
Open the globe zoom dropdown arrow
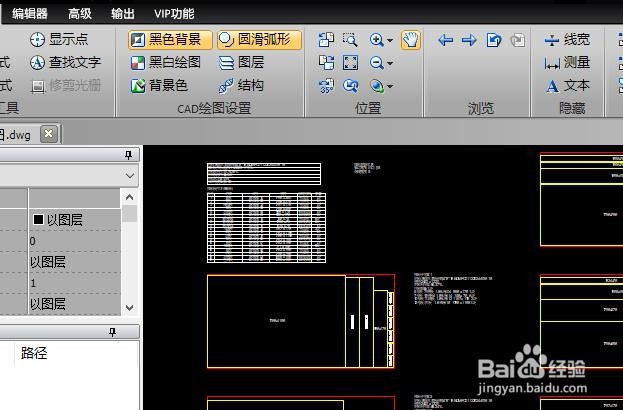click(390, 86)
